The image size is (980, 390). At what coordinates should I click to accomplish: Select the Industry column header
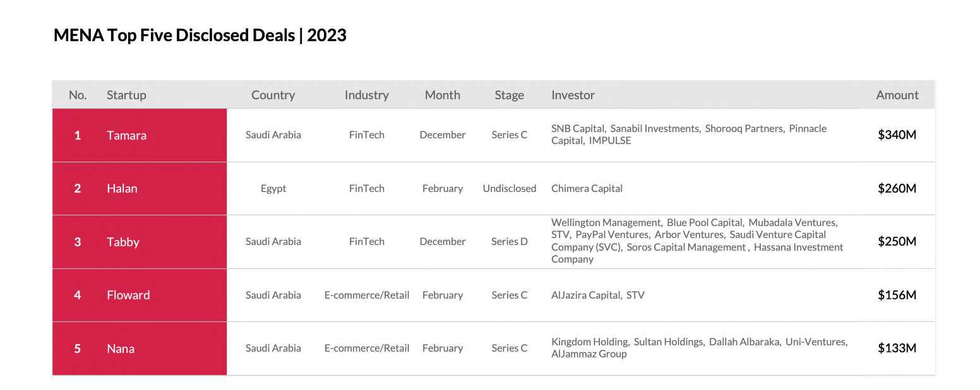[x=366, y=95]
